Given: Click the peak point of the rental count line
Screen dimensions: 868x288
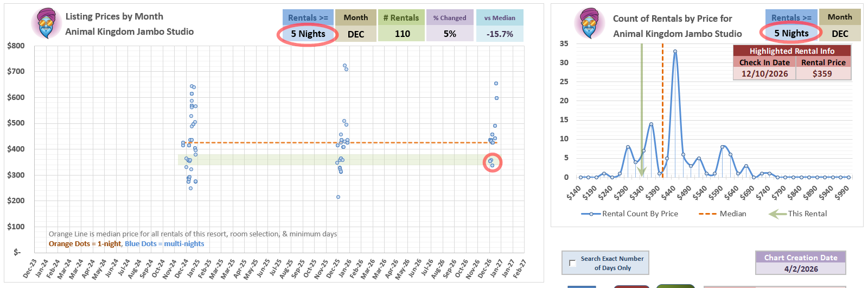Looking at the screenshot, I should (675, 52).
